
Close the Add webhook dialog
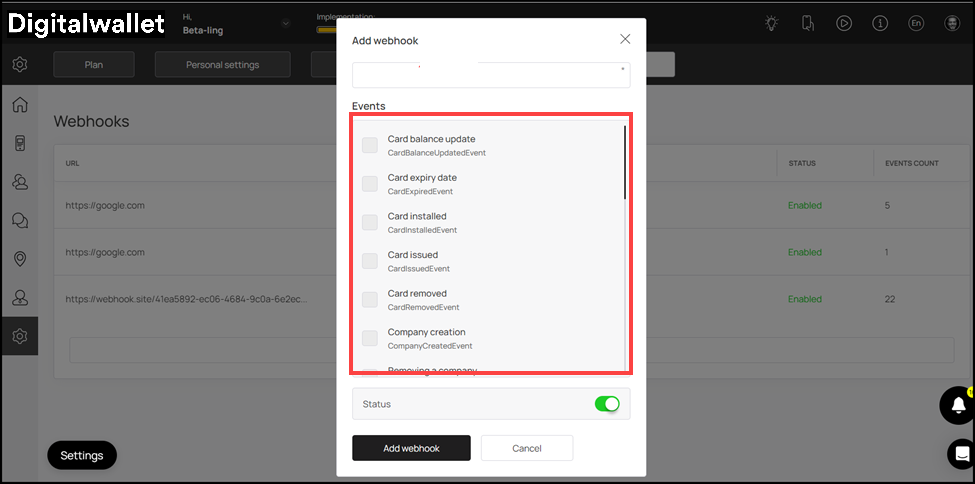[x=625, y=39]
